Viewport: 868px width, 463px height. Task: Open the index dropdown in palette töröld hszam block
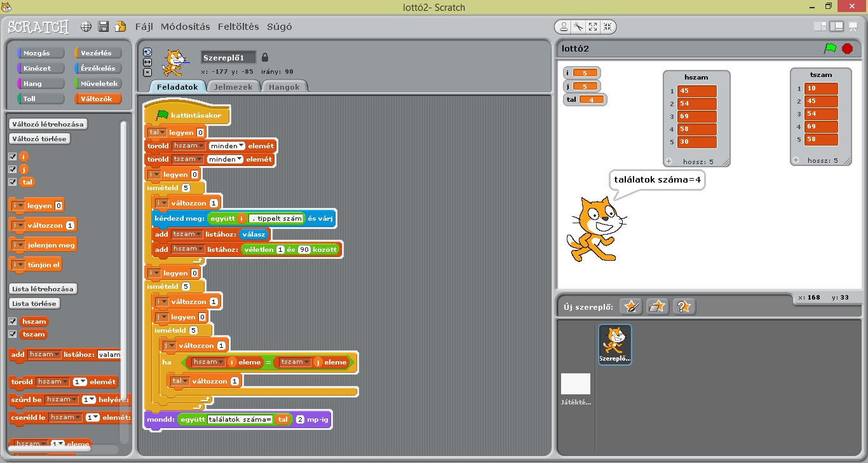click(80, 382)
